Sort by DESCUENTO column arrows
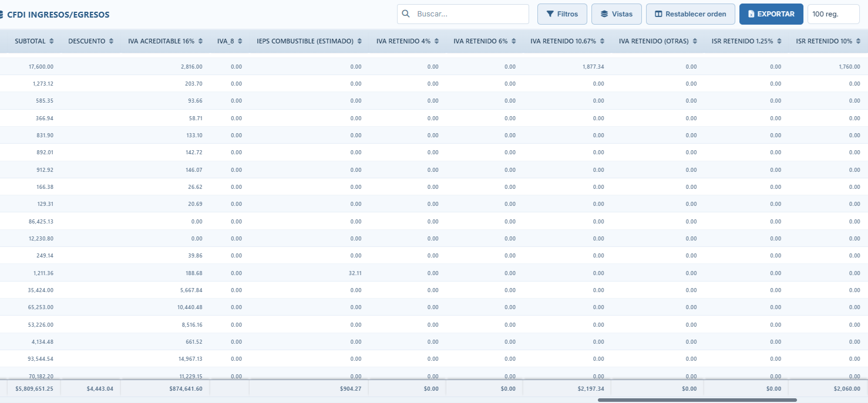The image size is (868, 403). [111, 41]
